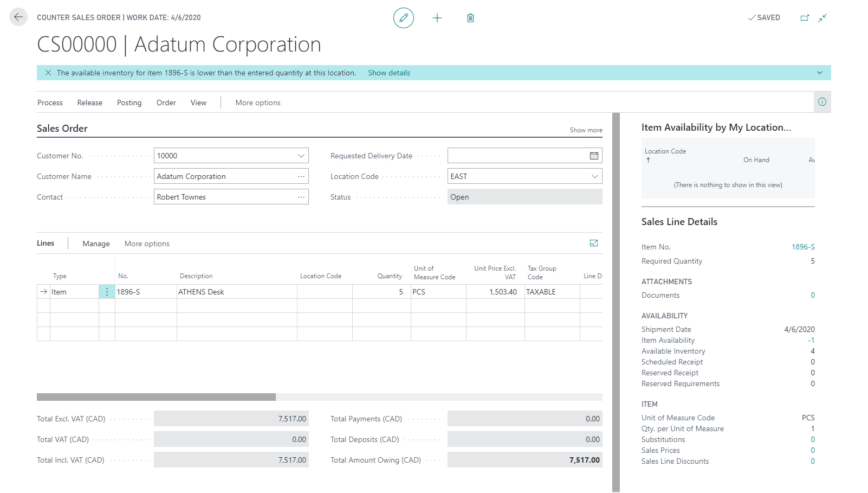Create new record with plus icon

click(437, 18)
